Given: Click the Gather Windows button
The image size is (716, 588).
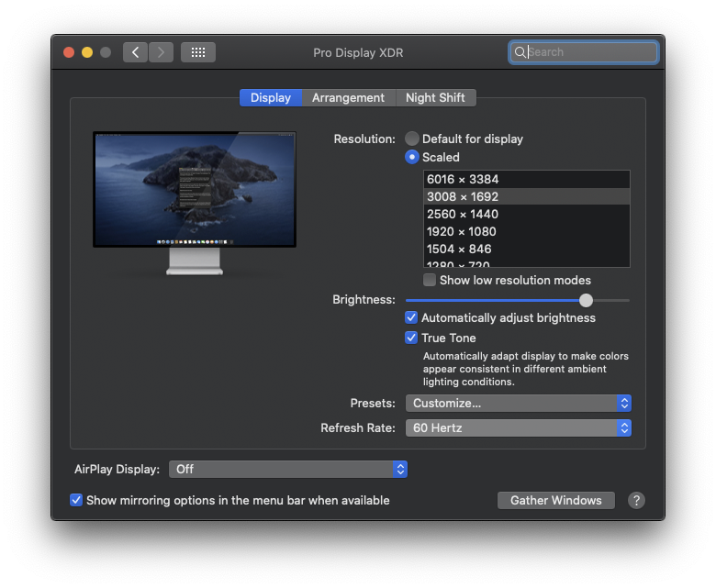Looking at the screenshot, I should coord(555,501).
